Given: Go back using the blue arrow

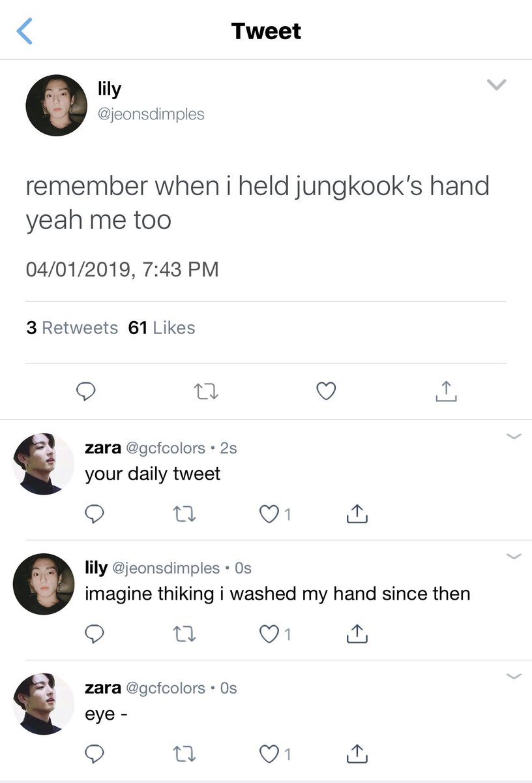Looking at the screenshot, I should [24, 31].
